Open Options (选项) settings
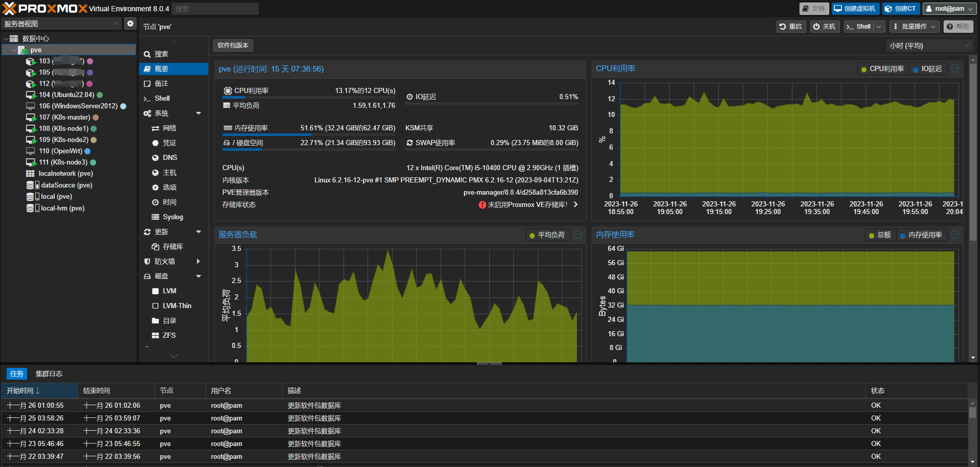This screenshot has height=467, width=980. 173,188
